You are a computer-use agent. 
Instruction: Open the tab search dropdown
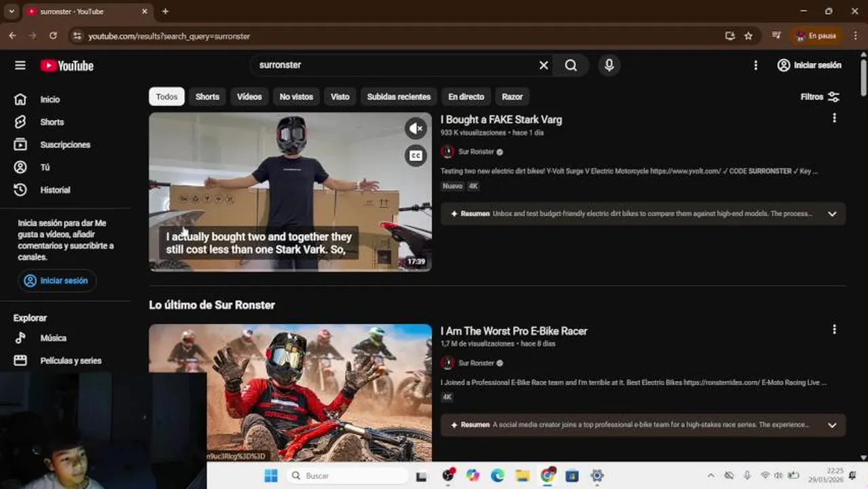[x=12, y=12]
